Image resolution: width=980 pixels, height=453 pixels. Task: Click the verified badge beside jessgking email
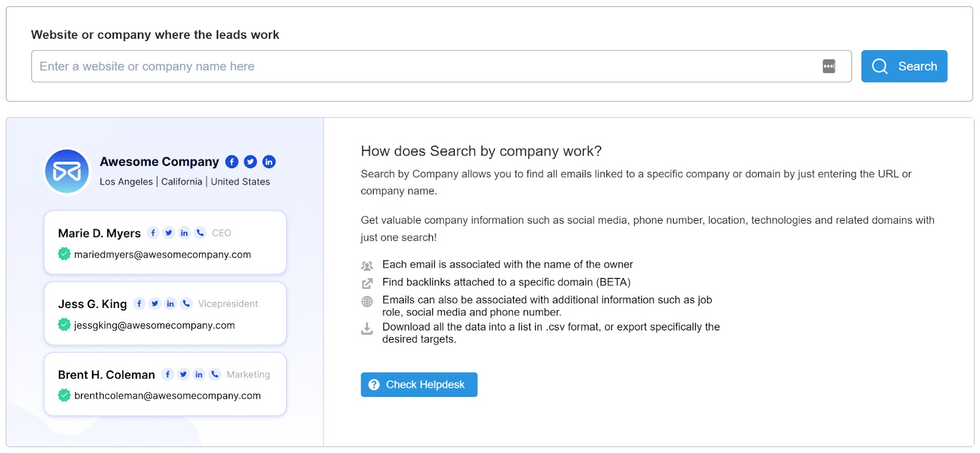pyautogui.click(x=64, y=324)
